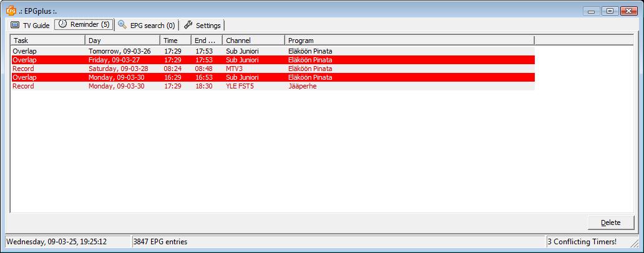Open the Settings tab
The width and height of the screenshot is (644, 253).
[203, 26]
